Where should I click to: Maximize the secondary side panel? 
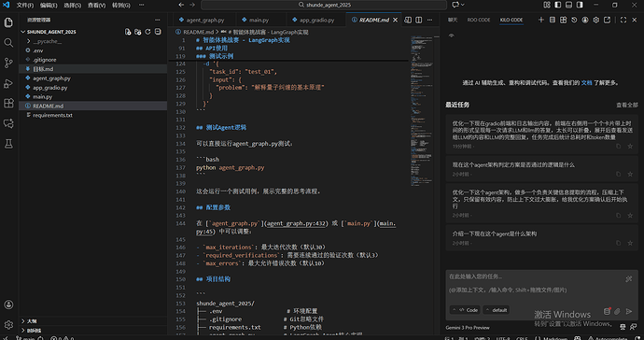coord(623,20)
